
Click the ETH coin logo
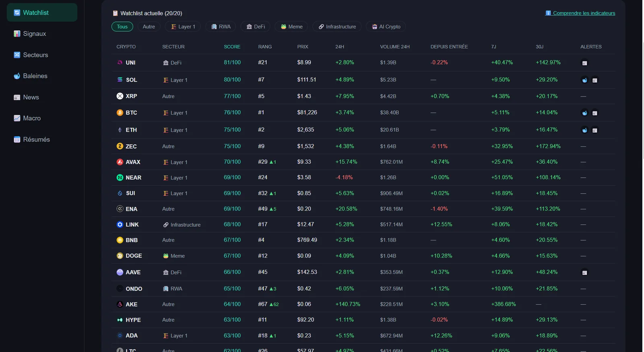pyautogui.click(x=120, y=130)
